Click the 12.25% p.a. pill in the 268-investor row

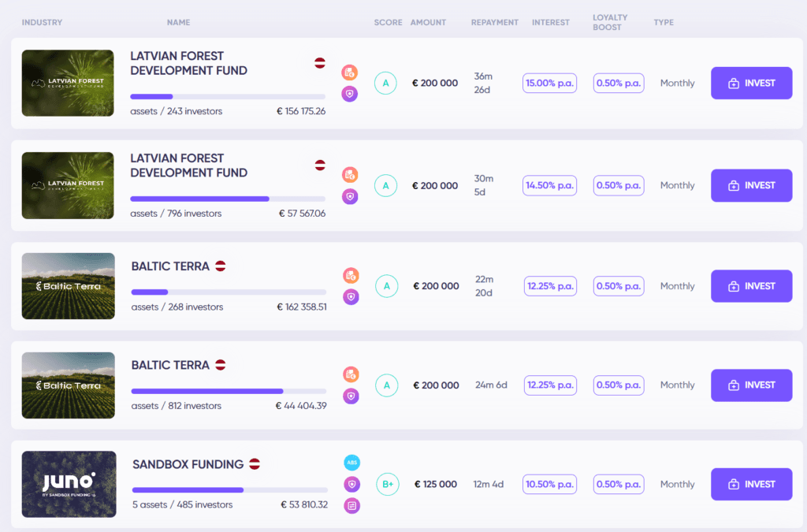pyautogui.click(x=550, y=286)
